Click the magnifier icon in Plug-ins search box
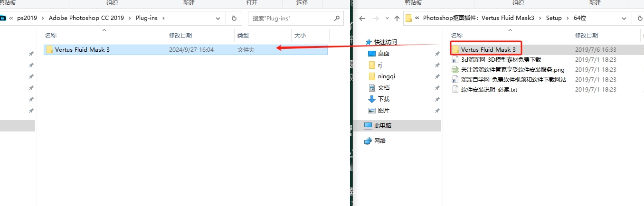 pos(336,19)
